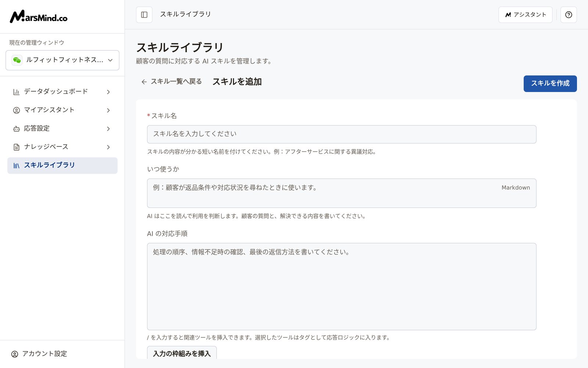Click the ナレッジベース document icon
This screenshot has width=588, height=368.
point(16,147)
